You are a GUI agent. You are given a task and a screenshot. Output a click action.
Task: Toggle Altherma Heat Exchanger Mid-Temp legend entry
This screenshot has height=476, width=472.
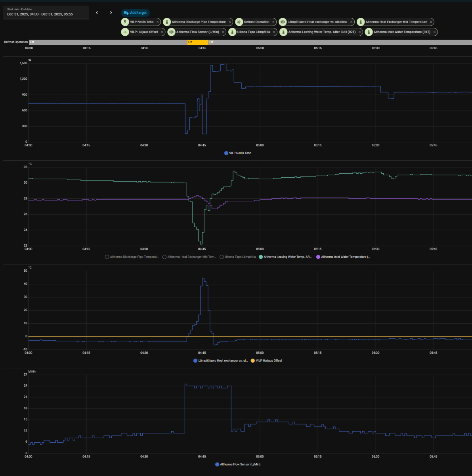[x=189, y=257]
